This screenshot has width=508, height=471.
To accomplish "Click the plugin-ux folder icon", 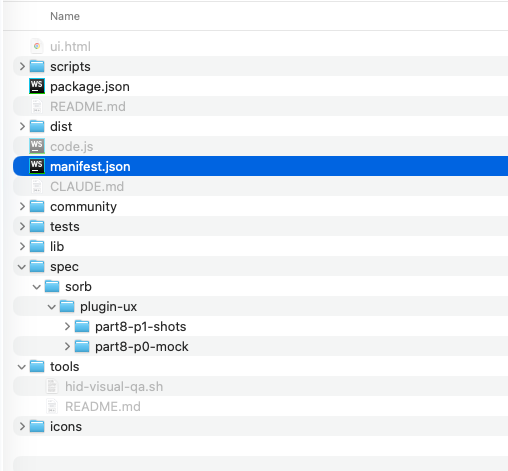I will (67, 306).
